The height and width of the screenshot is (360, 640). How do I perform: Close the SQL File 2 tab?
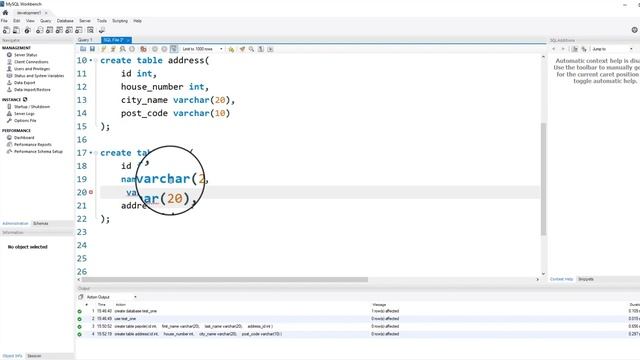[x=128, y=40]
